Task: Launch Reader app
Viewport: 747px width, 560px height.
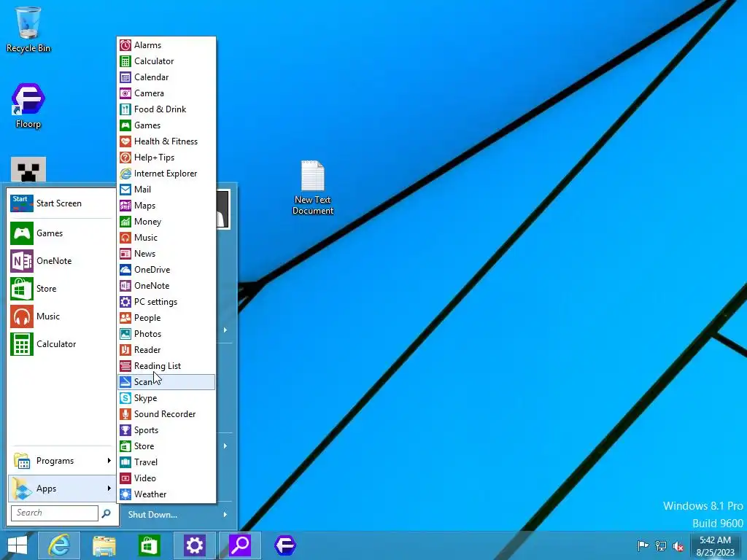Action: coord(166,349)
